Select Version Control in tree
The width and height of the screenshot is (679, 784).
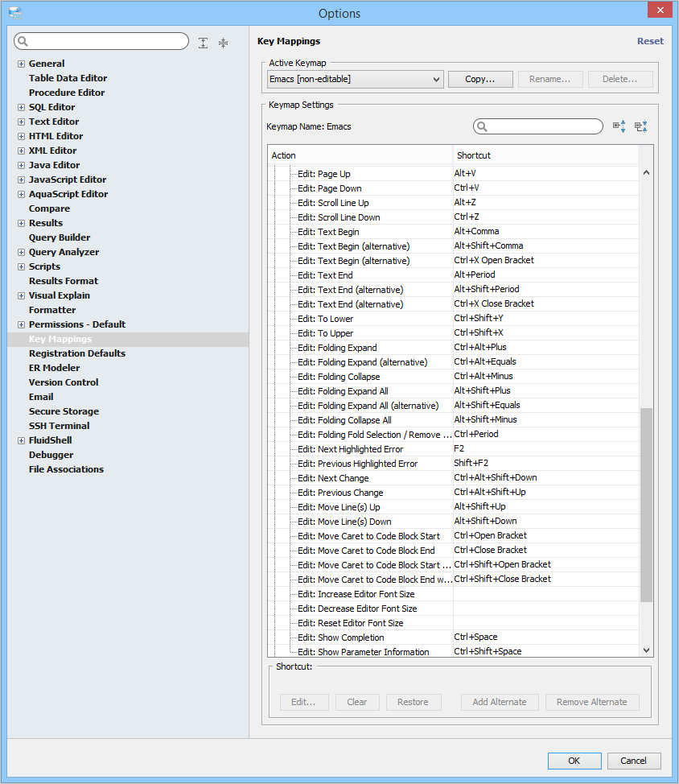pos(64,382)
